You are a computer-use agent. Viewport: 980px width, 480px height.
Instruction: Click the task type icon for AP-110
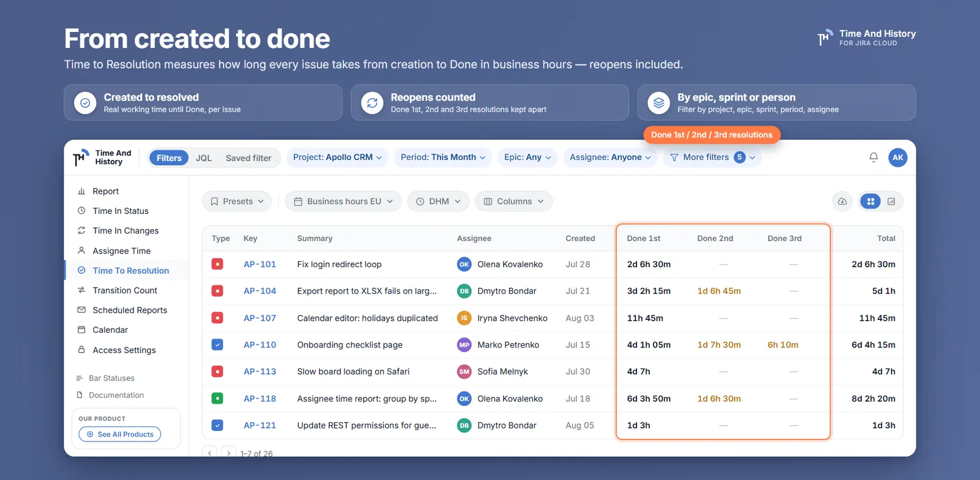(x=217, y=345)
